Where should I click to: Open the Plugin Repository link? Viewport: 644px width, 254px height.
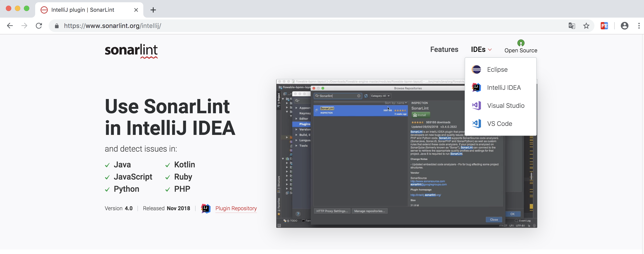(236, 208)
